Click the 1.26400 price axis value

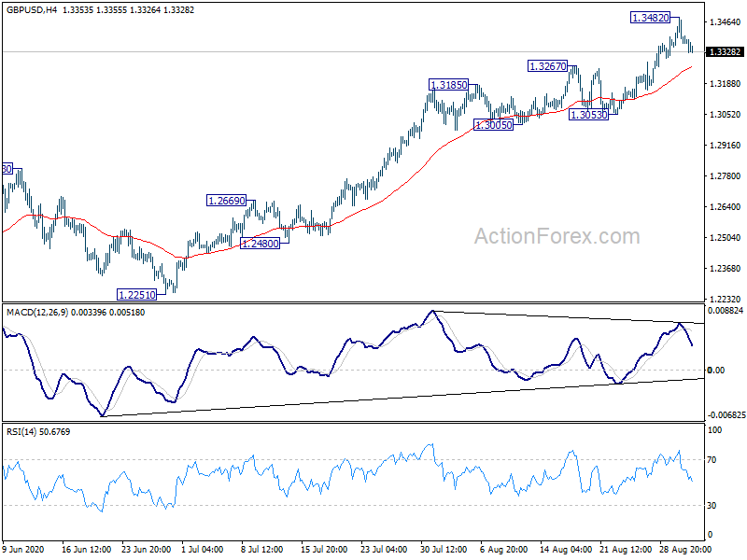[726, 206]
